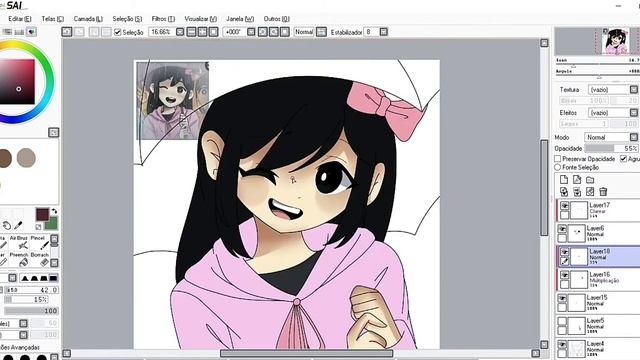Screen dimensions: 640x360
Task: Flip the canvas view horizontally
Action: click(x=321, y=32)
